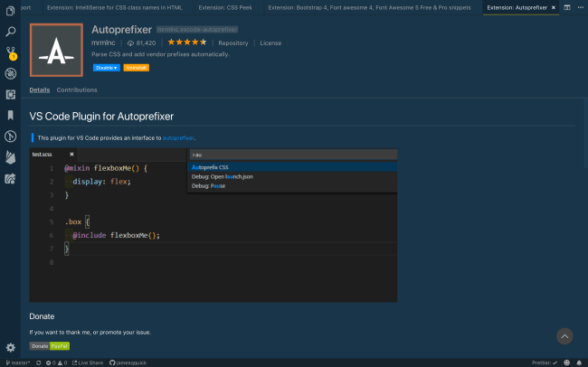Click the split editor icon
The image size is (588, 367).
566,6
